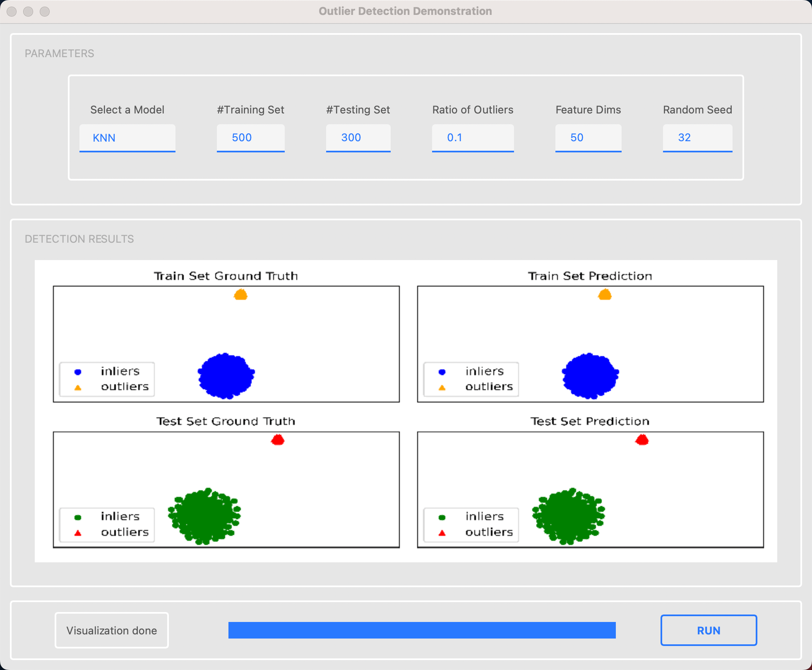Click the #Training Set field showing 500
Screen dimensions: 812x670
point(250,138)
